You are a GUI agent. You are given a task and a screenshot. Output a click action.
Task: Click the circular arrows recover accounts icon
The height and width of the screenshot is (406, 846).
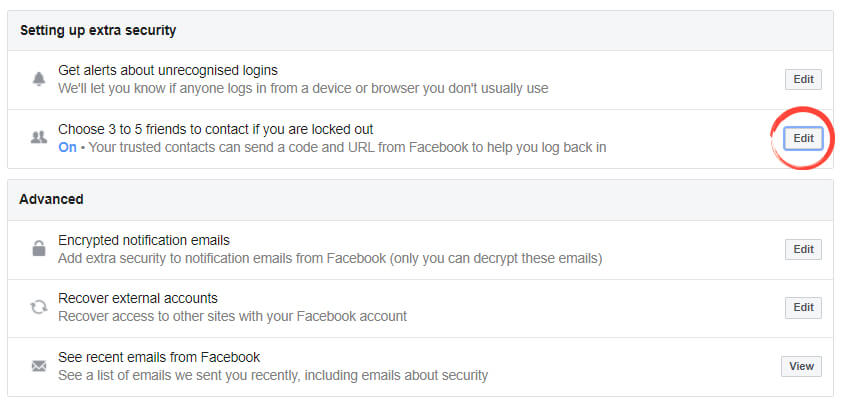38,308
